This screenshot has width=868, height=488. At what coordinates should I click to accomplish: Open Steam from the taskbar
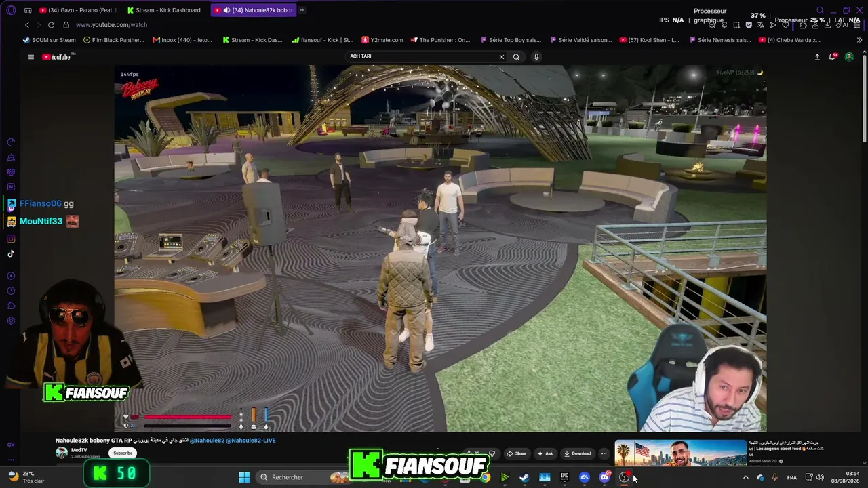tap(524, 477)
